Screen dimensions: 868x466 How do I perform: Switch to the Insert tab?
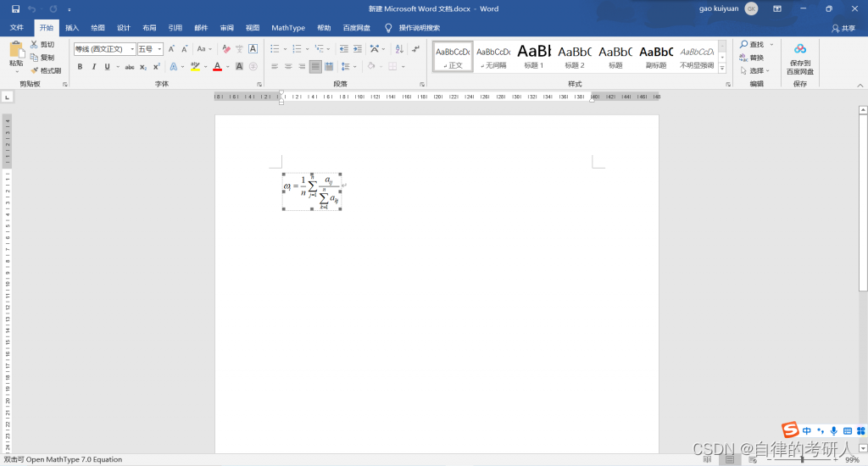72,28
